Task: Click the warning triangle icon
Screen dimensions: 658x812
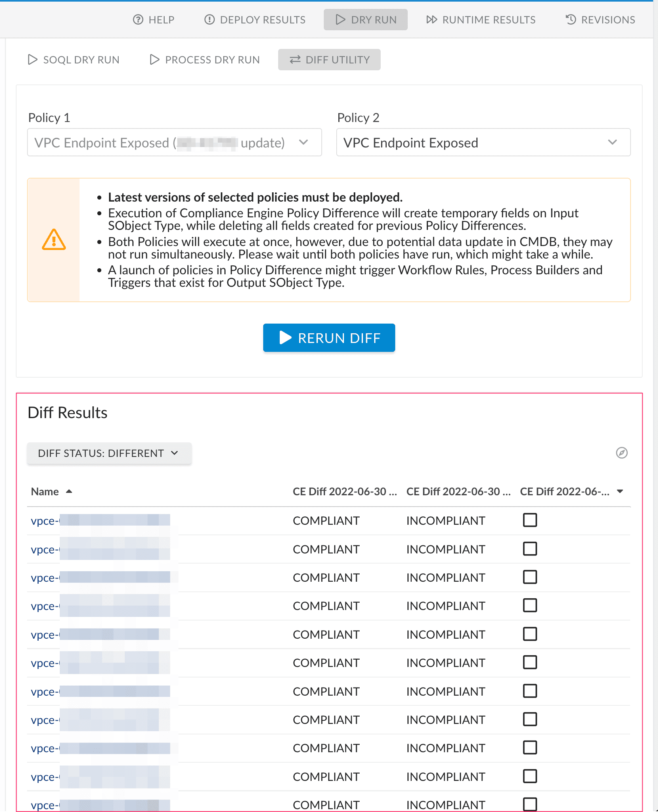Action: click(53, 240)
